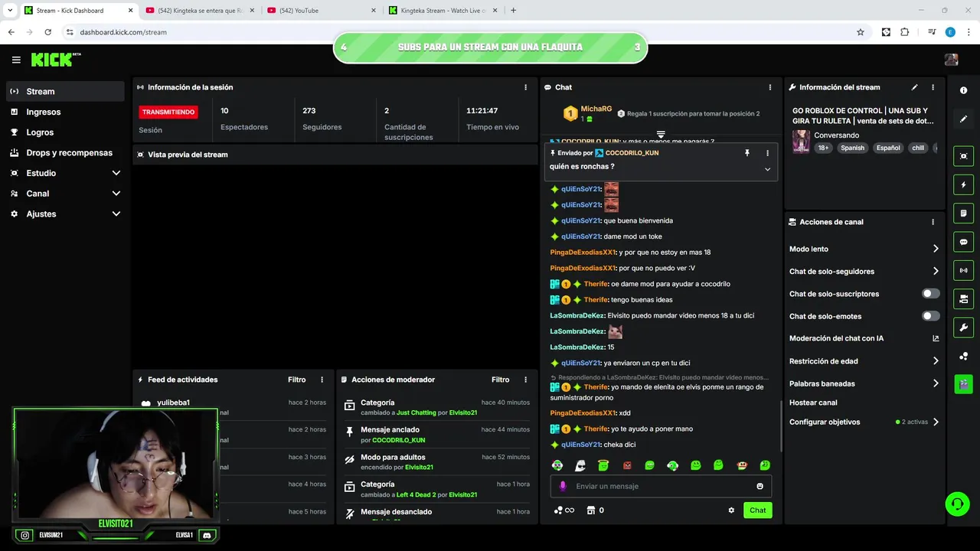The height and width of the screenshot is (551, 980).
Task: Click the chill stream tag
Action: pos(917,148)
